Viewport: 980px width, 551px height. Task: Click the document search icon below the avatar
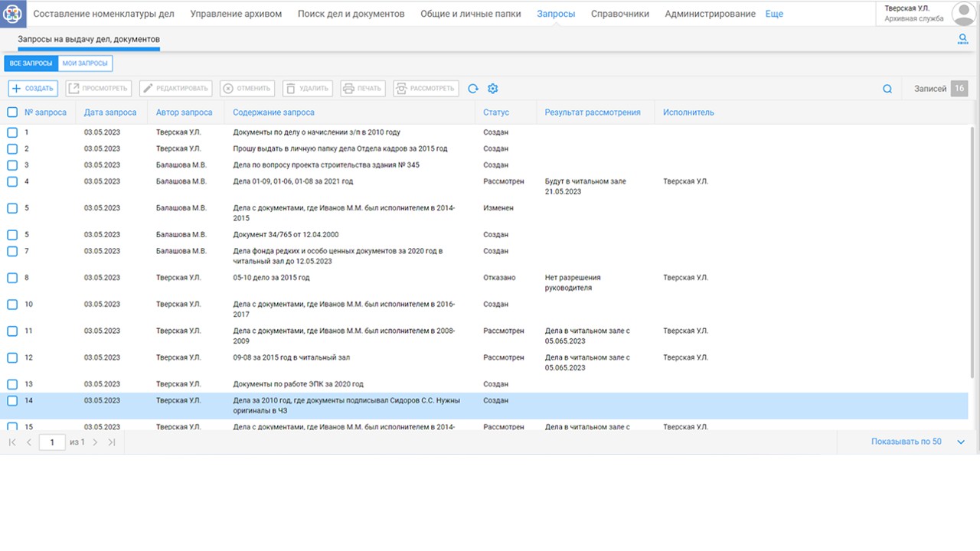pyautogui.click(x=963, y=39)
